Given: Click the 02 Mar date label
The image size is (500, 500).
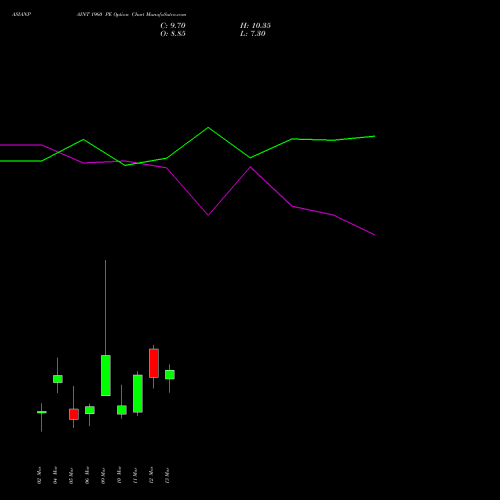Looking at the screenshot, I should point(39,475).
